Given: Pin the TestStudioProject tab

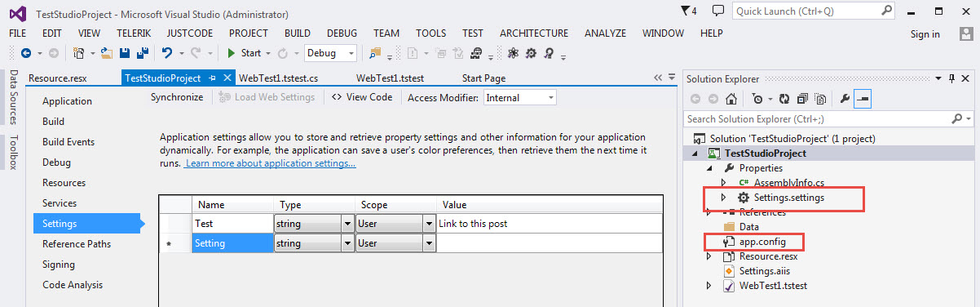Looking at the screenshot, I should (212, 78).
